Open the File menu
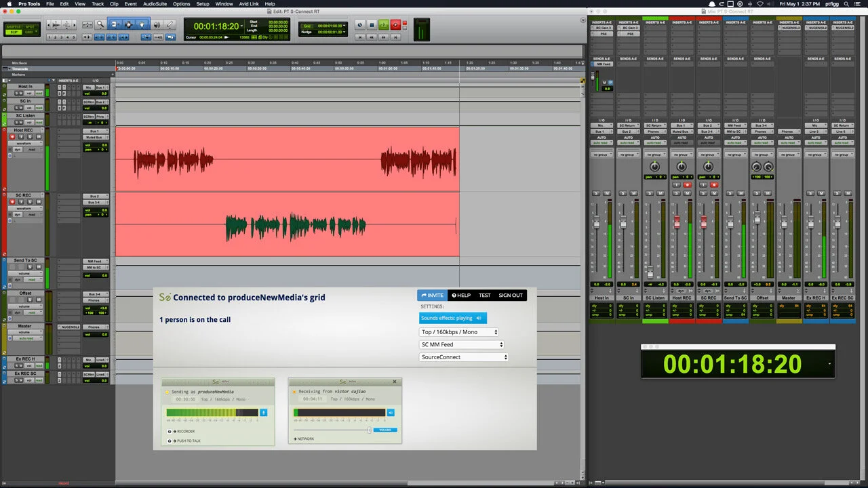The image size is (868, 488). tap(50, 4)
